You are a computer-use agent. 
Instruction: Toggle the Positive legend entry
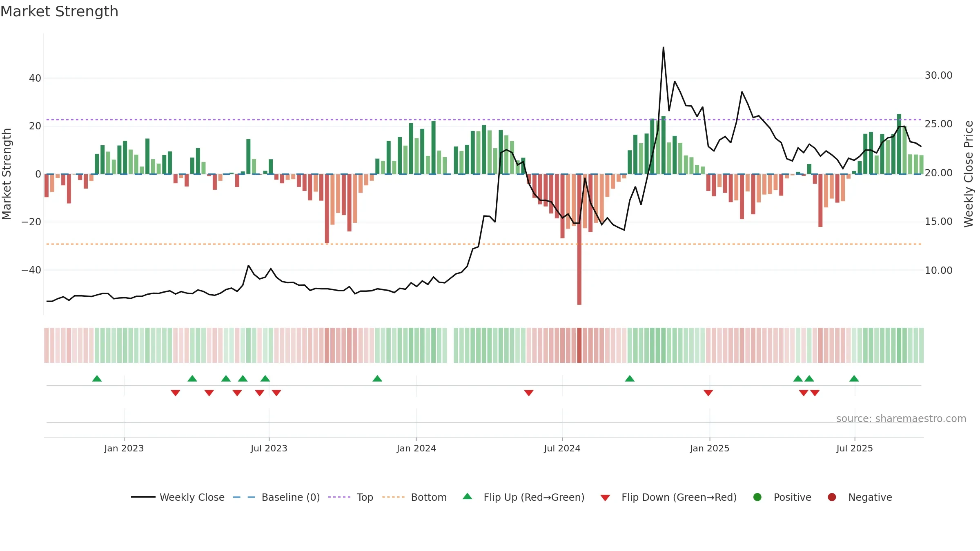coord(782,497)
